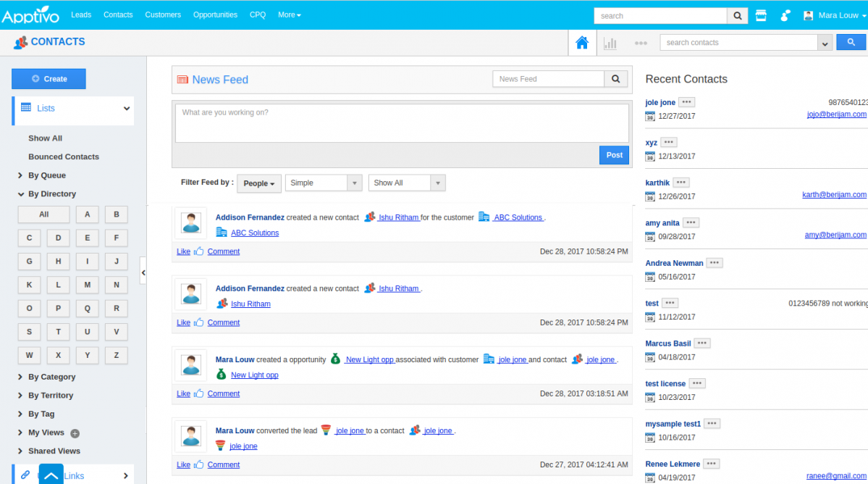The image size is (868, 484).
Task: Open the ABC Solutions link under first post
Action: 255,233
